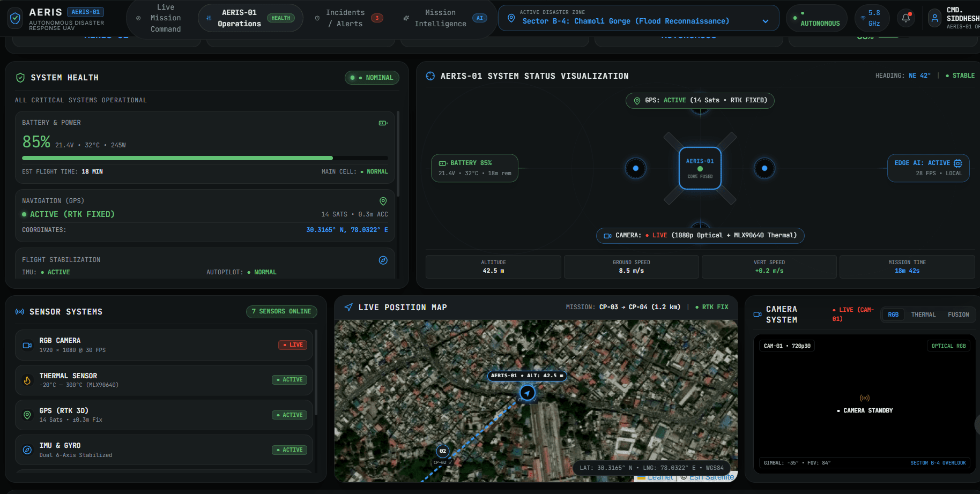Switch camera view to THERMAL

[923, 315]
